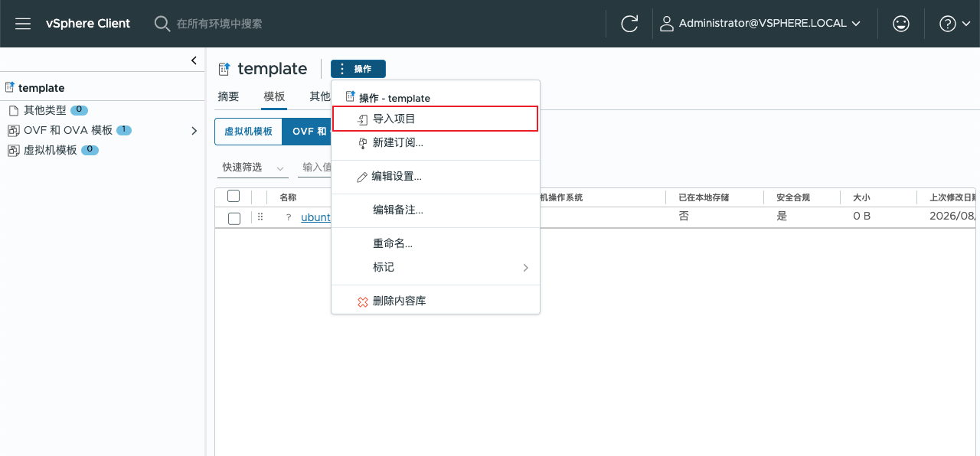Open the ubuntu template link
The height and width of the screenshot is (456, 980).
315,217
